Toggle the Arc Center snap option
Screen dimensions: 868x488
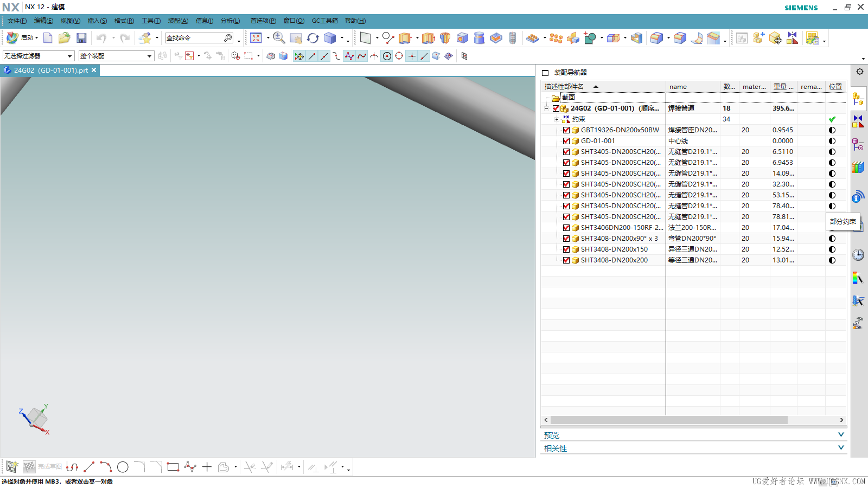[x=387, y=56]
